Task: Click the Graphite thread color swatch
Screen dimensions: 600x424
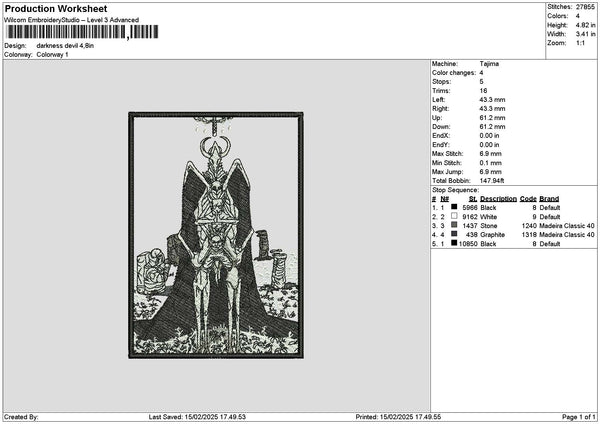Action: (x=454, y=234)
